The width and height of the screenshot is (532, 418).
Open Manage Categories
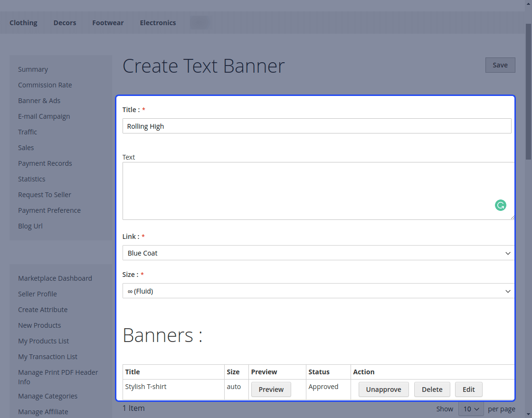47,396
